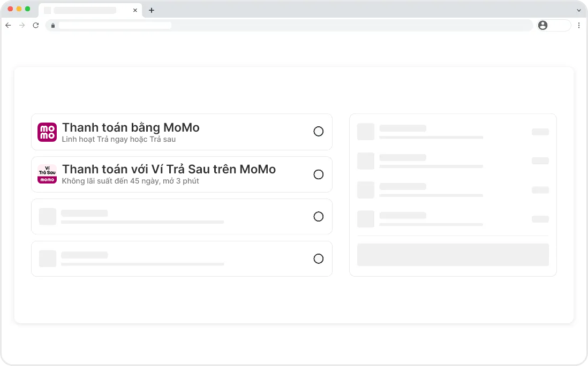Click the MoMo logo icon

point(47,132)
